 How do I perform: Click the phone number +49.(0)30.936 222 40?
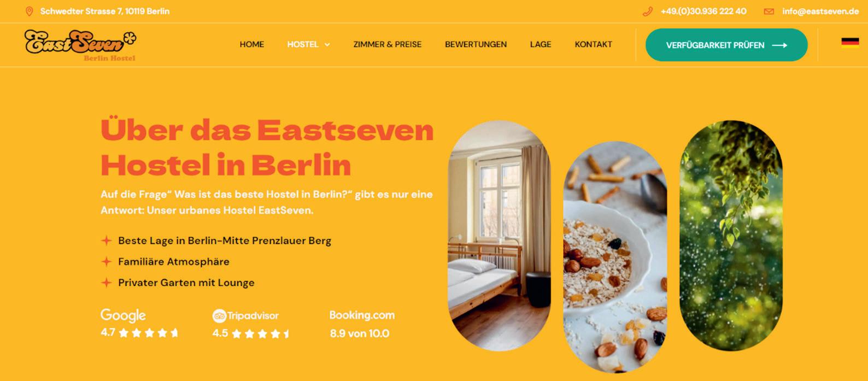[x=703, y=11]
